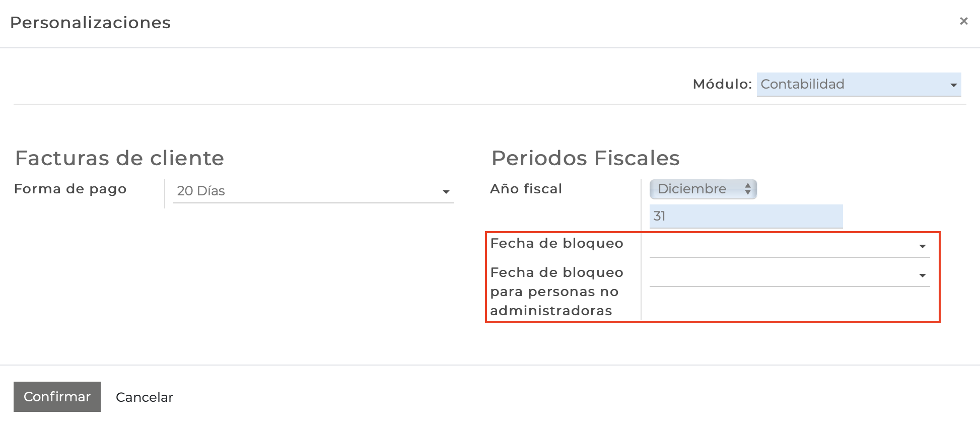
Task: Open the Fecha de bloqueo para personas no administradoras picker
Action: (x=786, y=275)
